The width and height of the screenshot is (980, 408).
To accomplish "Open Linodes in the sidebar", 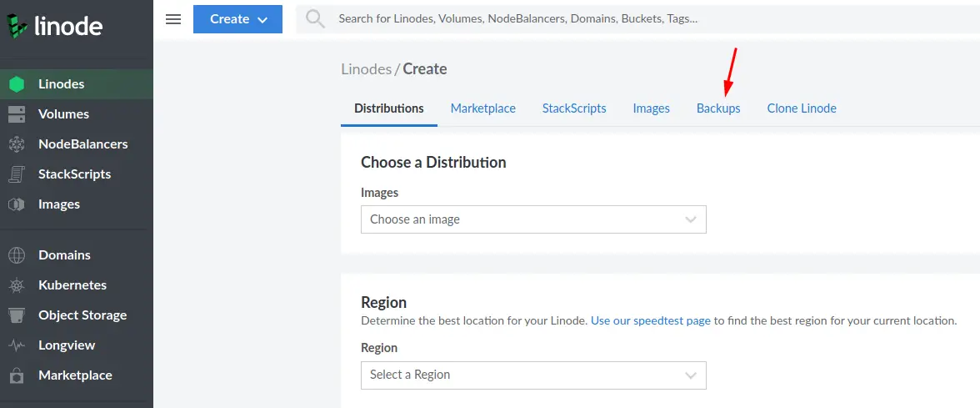I will [62, 83].
